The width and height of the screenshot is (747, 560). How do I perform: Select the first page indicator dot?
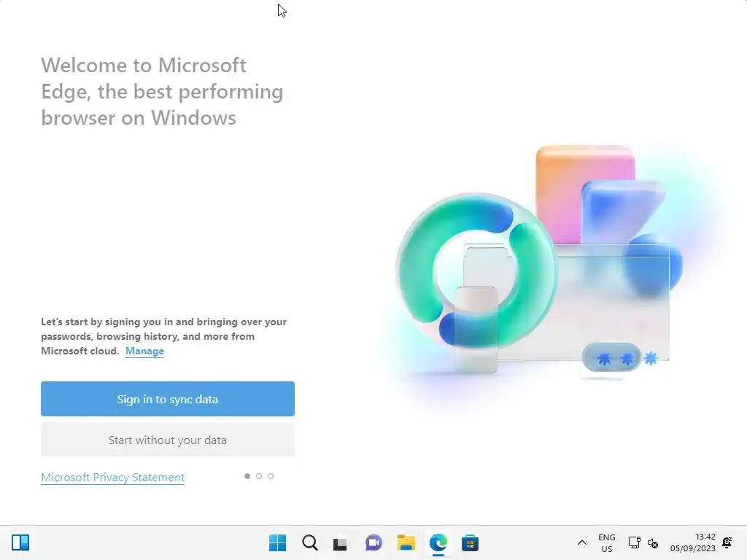coord(247,476)
